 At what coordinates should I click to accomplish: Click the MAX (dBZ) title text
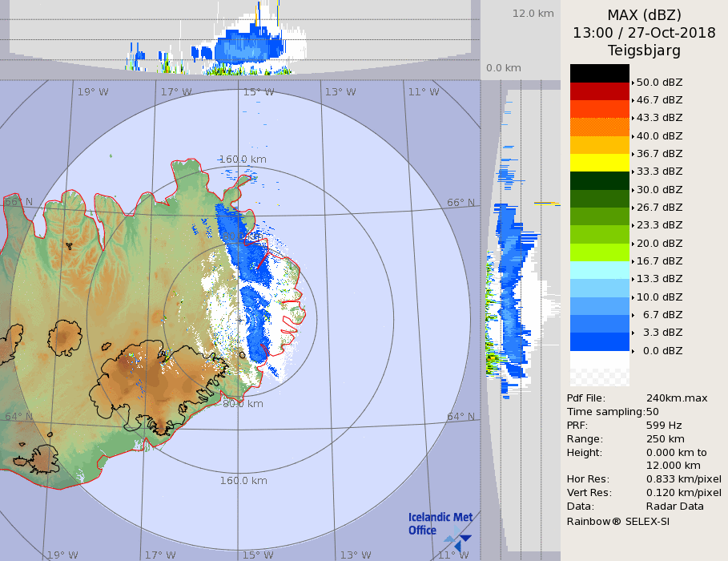(644, 15)
